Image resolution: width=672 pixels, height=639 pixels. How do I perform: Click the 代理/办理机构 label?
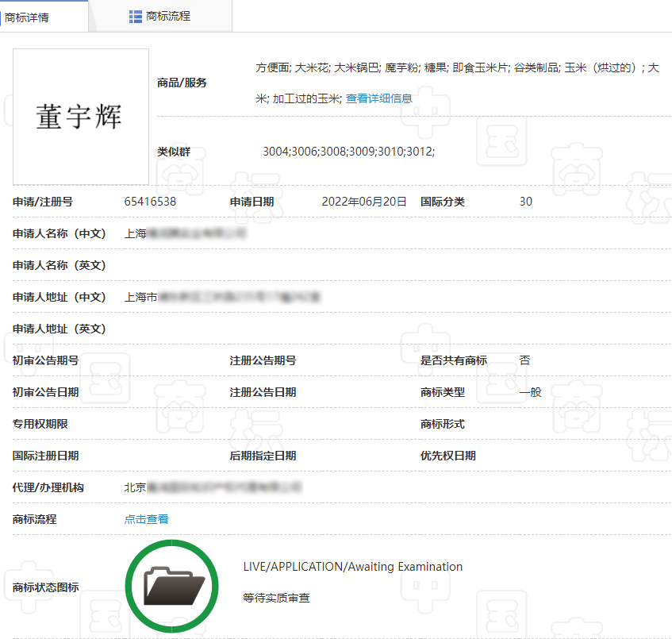click(x=48, y=487)
